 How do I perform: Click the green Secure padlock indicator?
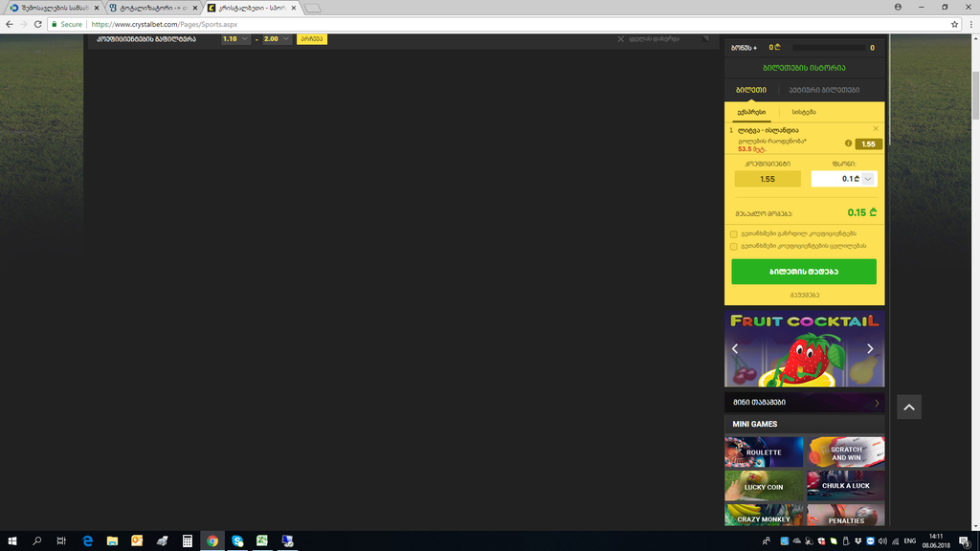click(67, 24)
